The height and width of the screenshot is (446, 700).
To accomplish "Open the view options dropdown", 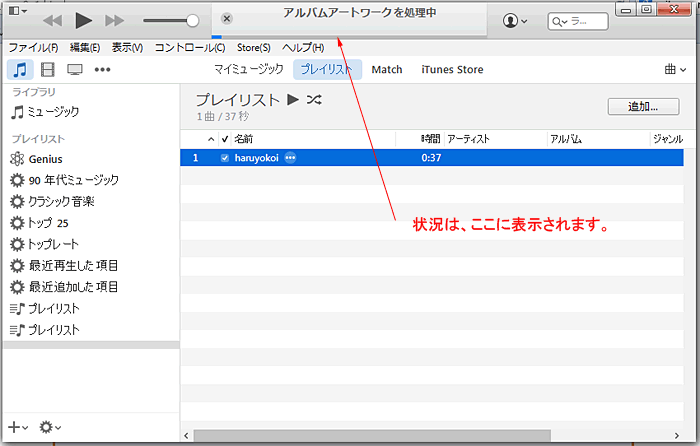I will (675, 69).
